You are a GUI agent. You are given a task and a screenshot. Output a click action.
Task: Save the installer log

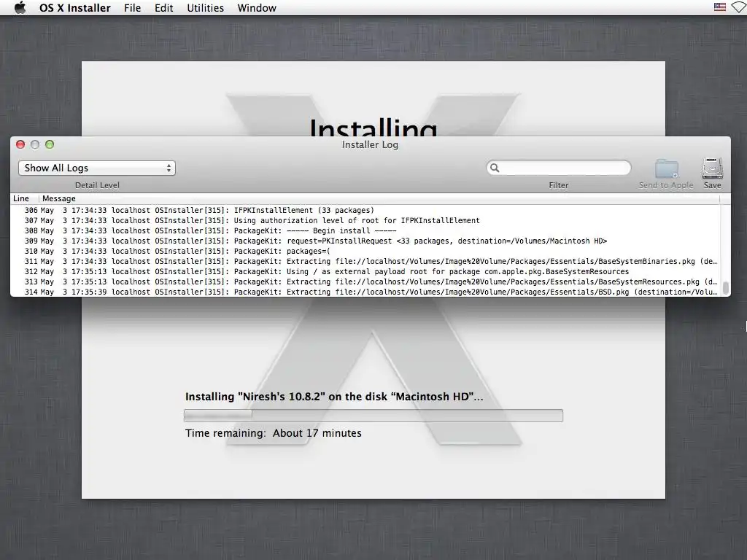(x=712, y=174)
